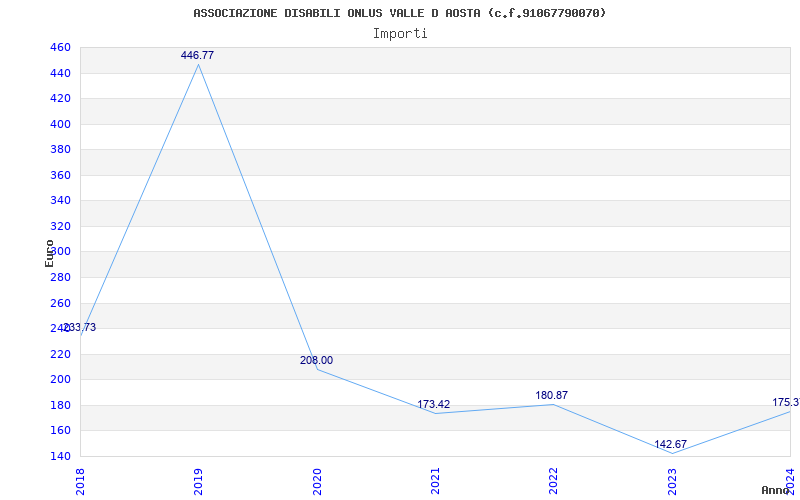Click the 2023 x-axis label
Viewport: 800px width, 500px height.
pyautogui.click(x=672, y=482)
